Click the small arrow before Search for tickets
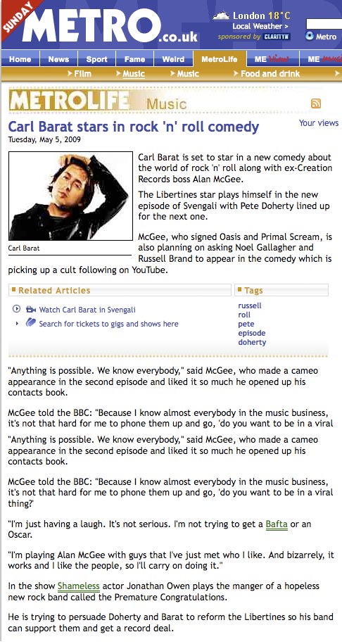Viewport: 342px width, 644px height. point(18,324)
